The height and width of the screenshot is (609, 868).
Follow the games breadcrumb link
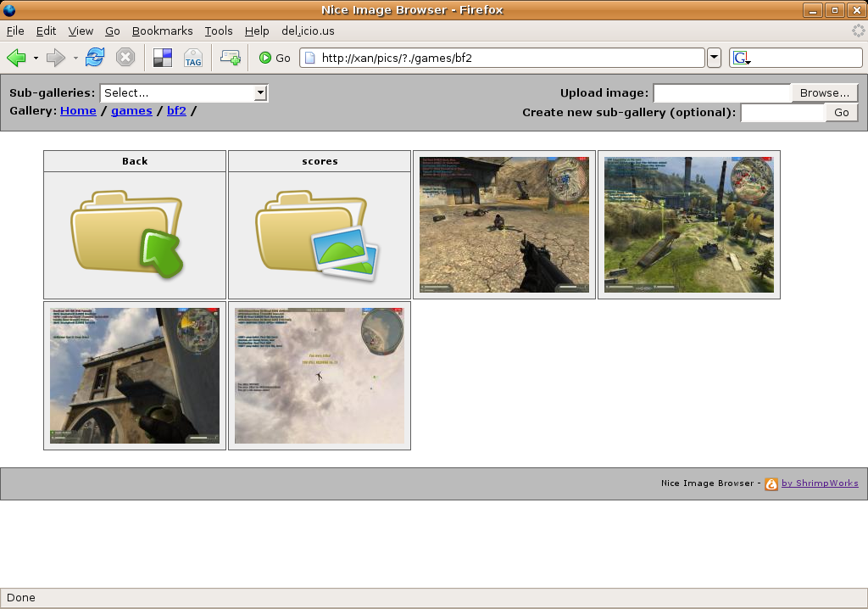point(131,111)
